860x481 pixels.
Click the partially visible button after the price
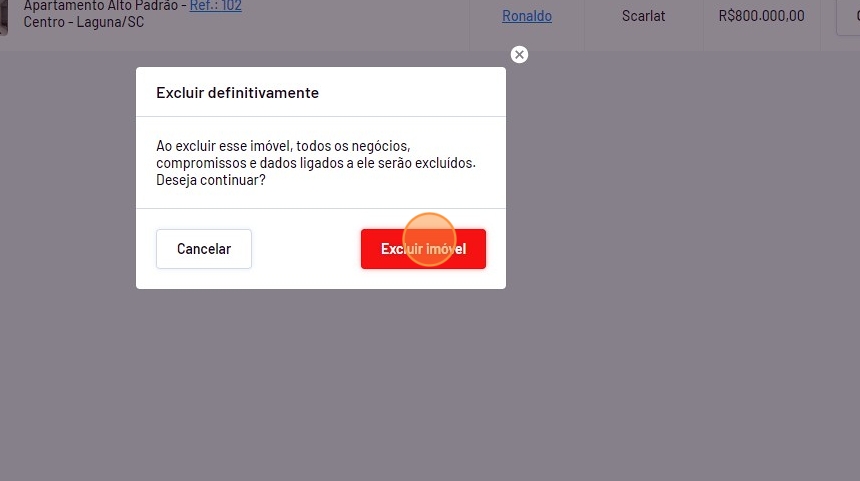click(848, 16)
